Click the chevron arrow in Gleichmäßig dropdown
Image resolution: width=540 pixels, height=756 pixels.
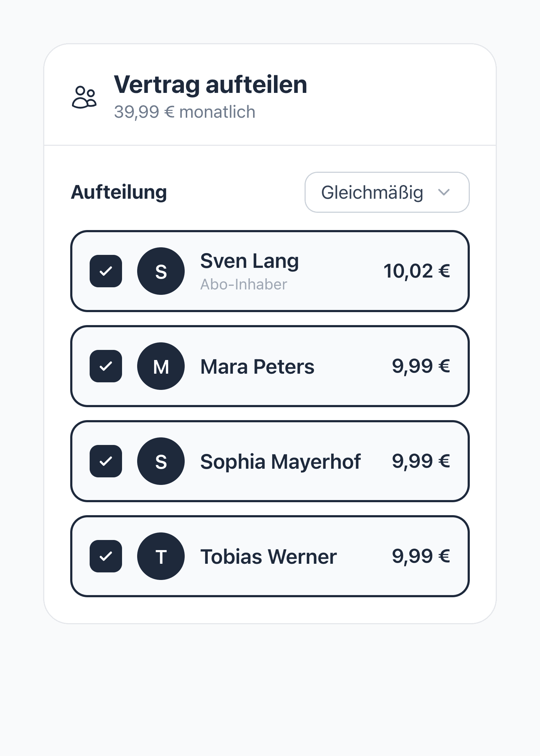(444, 192)
